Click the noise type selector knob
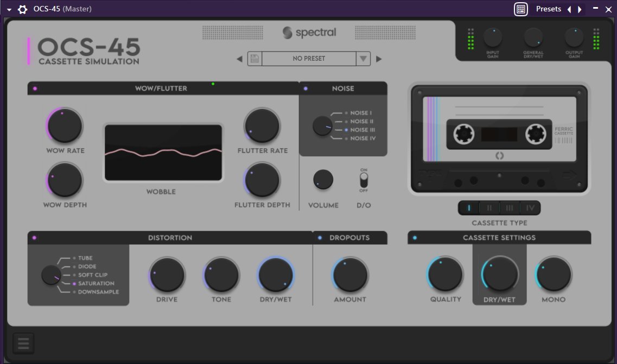617x364 pixels. pyautogui.click(x=322, y=126)
